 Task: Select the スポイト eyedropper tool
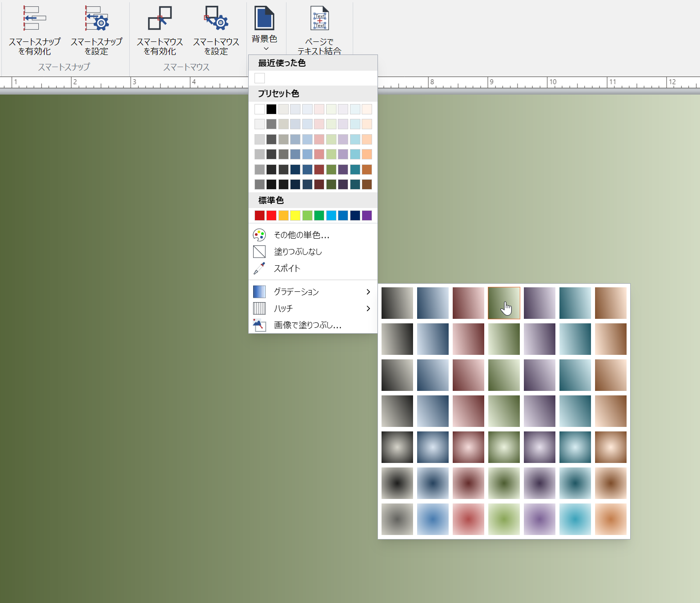(x=313, y=268)
